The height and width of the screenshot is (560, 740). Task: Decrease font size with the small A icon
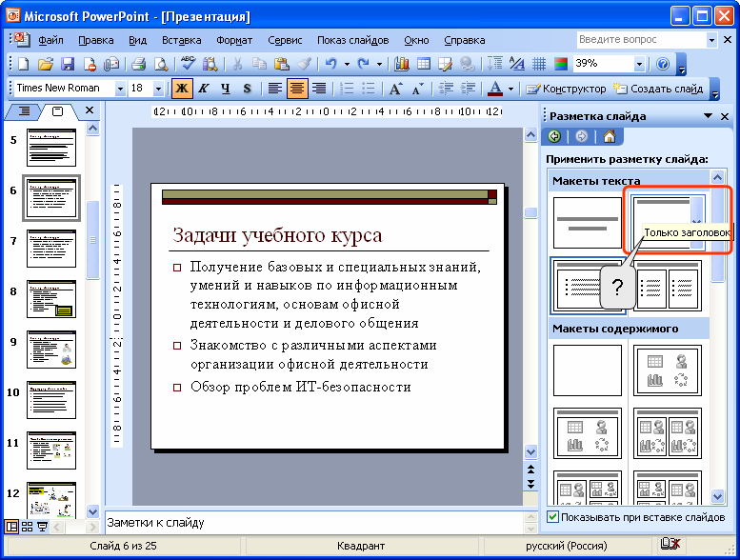(x=418, y=89)
